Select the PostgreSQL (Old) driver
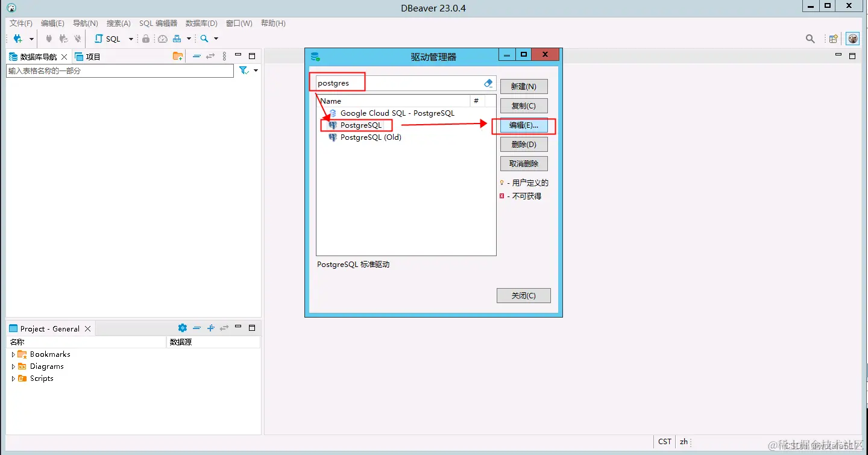The width and height of the screenshot is (868, 455). pos(371,137)
